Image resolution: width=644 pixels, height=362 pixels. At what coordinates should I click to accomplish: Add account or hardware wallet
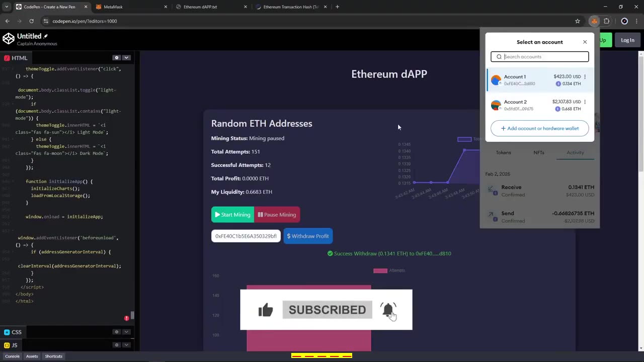tap(539, 128)
